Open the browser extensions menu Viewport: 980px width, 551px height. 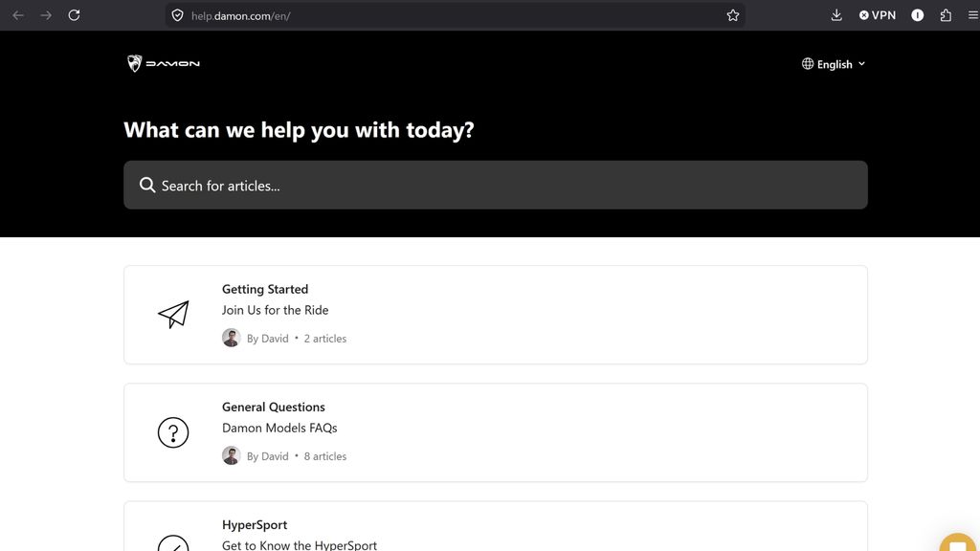click(946, 15)
